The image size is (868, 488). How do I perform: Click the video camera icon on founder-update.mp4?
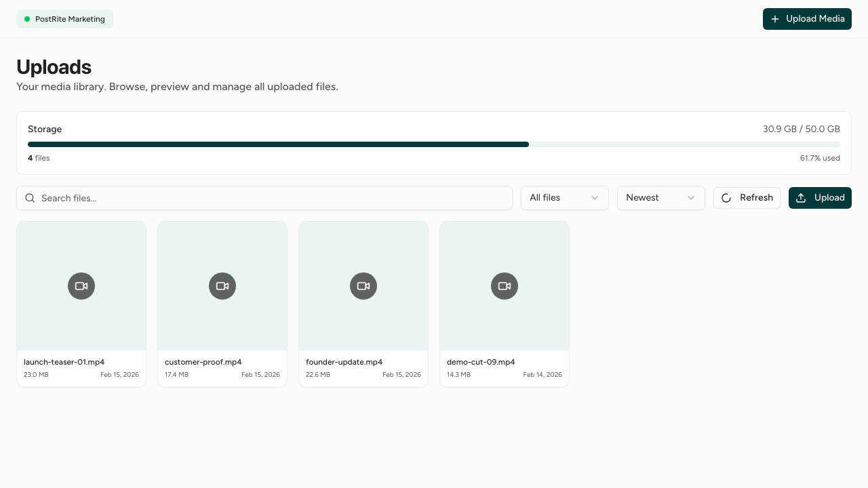click(x=363, y=285)
